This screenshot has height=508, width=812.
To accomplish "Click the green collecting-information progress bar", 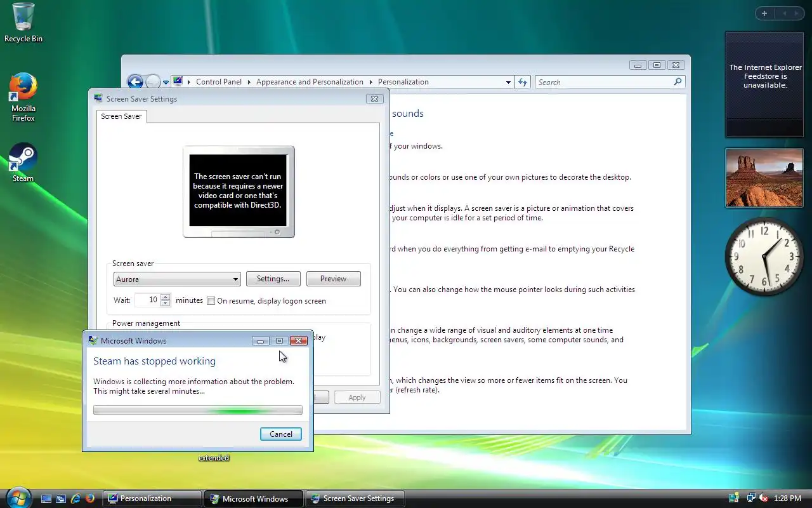I will (198, 410).
